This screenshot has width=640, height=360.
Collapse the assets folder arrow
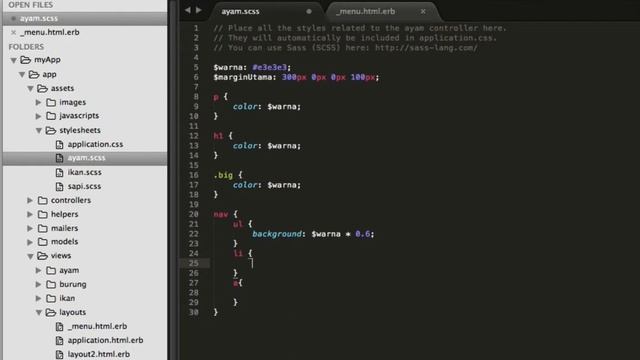(30, 89)
